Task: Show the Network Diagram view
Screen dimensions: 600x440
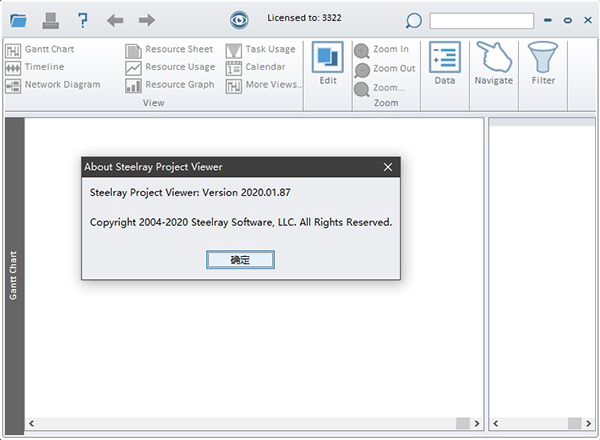Action: [54, 85]
